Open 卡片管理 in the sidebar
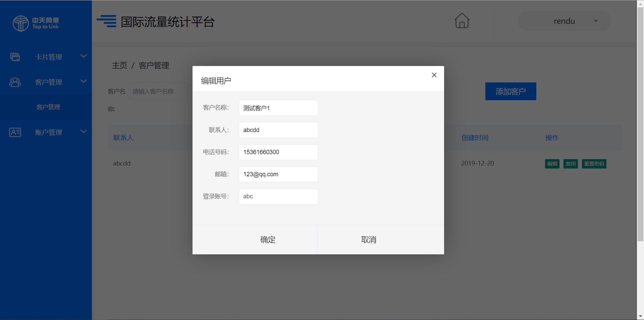Viewport: 644px width, 320px height. point(46,57)
